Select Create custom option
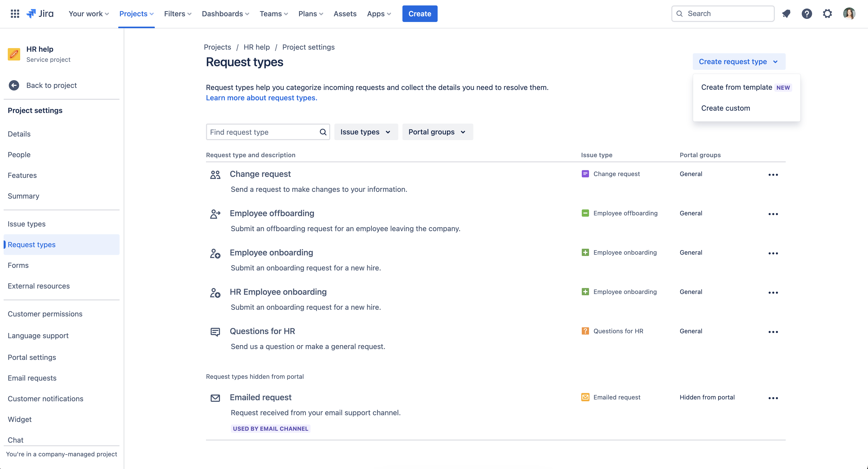Viewport: 868px width, 469px height. pyautogui.click(x=725, y=108)
